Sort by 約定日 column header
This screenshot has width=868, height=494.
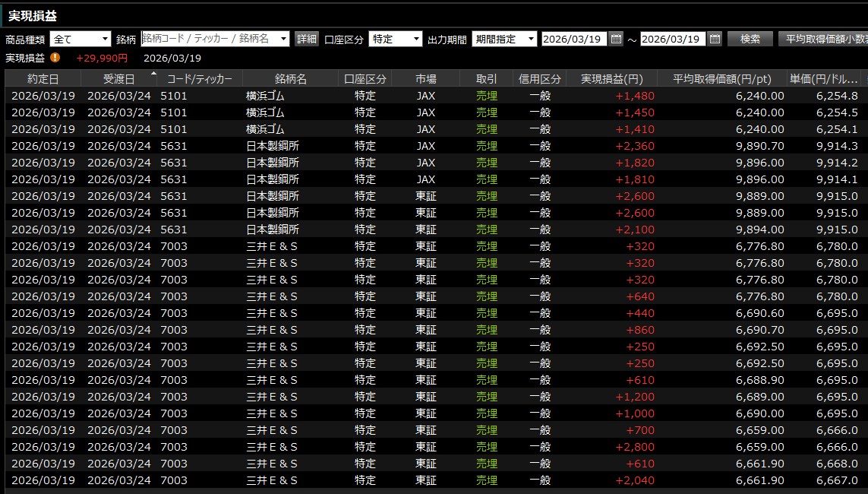click(43, 79)
